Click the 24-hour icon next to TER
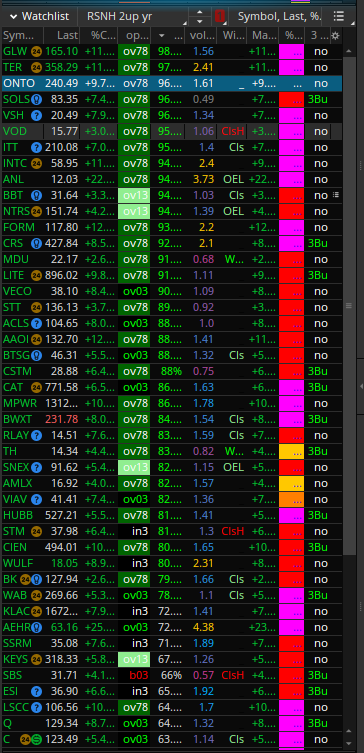The image size is (364, 753). pos(36,67)
